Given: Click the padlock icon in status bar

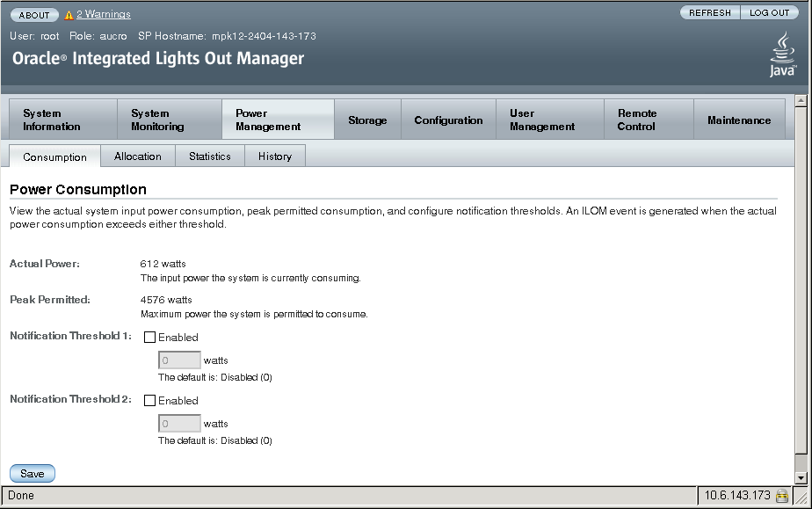Looking at the screenshot, I should coord(782,496).
